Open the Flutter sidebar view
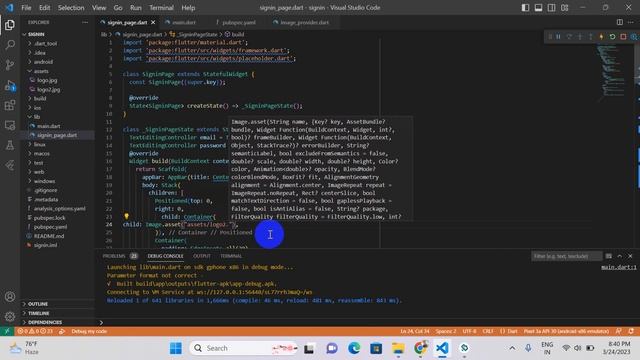The height and width of the screenshot is (360, 640). point(10,165)
